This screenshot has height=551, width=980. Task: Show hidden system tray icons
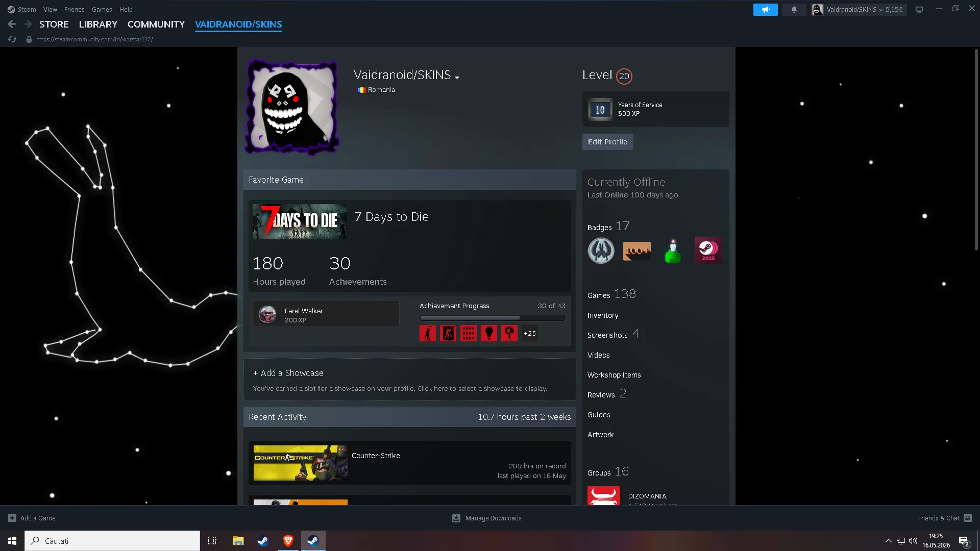click(x=888, y=541)
